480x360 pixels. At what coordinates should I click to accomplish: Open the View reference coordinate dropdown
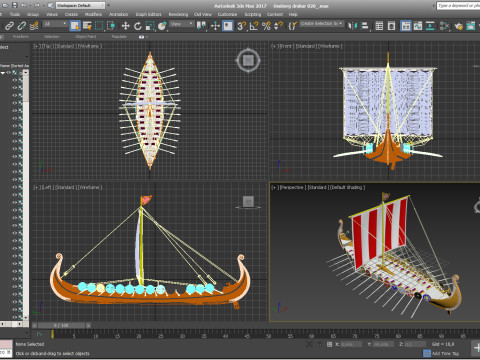[x=182, y=24]
